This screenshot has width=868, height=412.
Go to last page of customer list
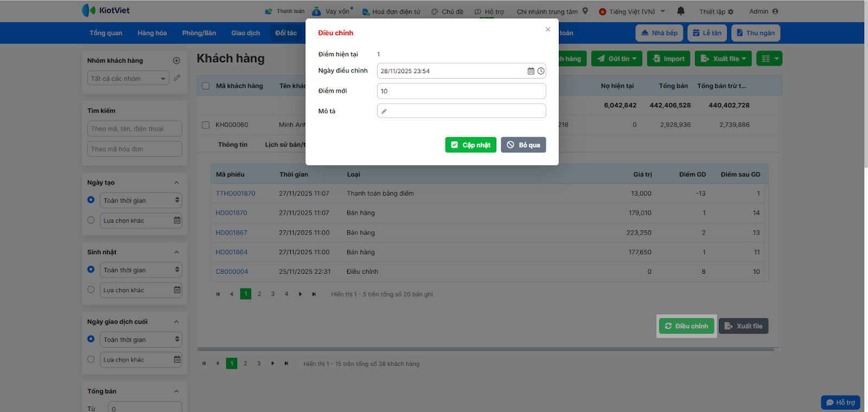[x=286, y=364]
